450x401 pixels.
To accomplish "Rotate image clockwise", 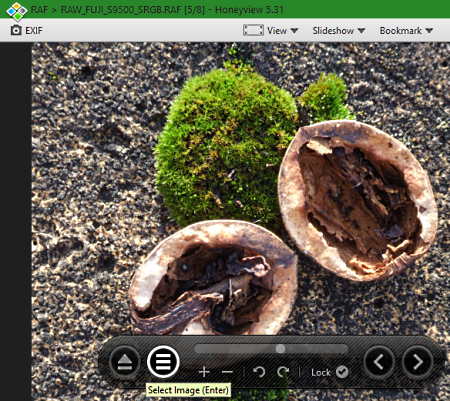I will [283, 372].
